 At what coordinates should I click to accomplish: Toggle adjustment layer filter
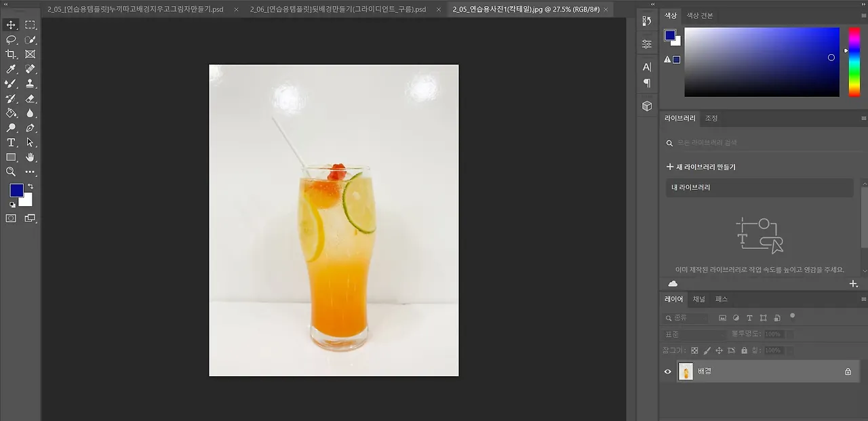click(736, 318)
